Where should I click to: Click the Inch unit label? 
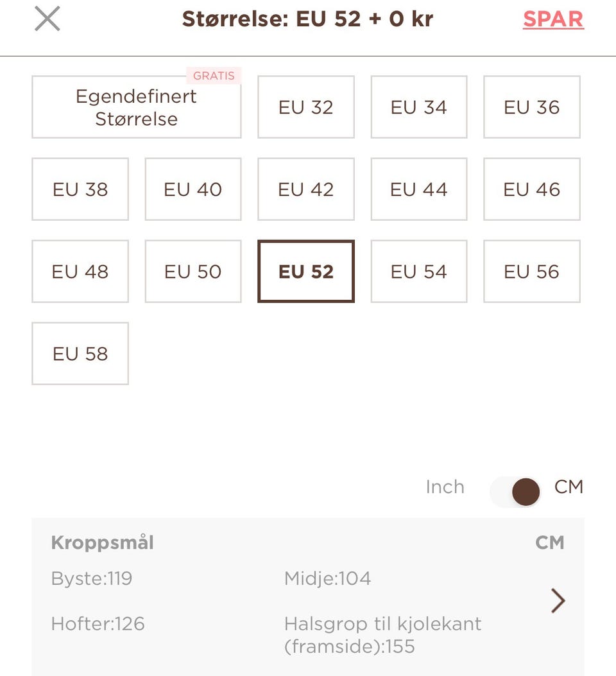445,487
